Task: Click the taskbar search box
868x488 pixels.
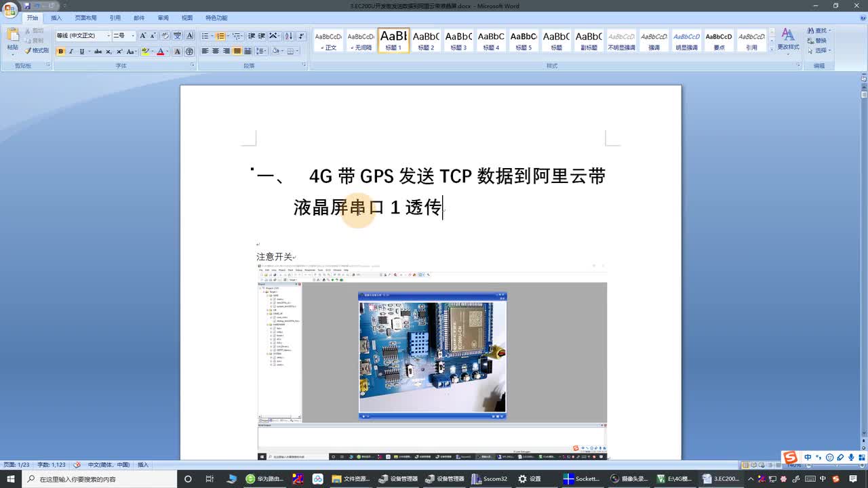Action: (100, 479)
